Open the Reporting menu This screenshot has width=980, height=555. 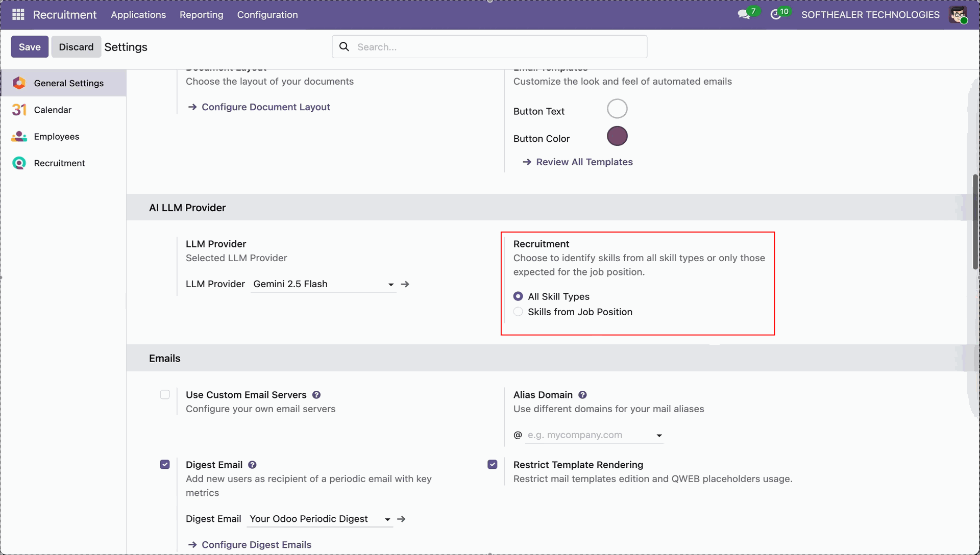click(x=201, y=15)
